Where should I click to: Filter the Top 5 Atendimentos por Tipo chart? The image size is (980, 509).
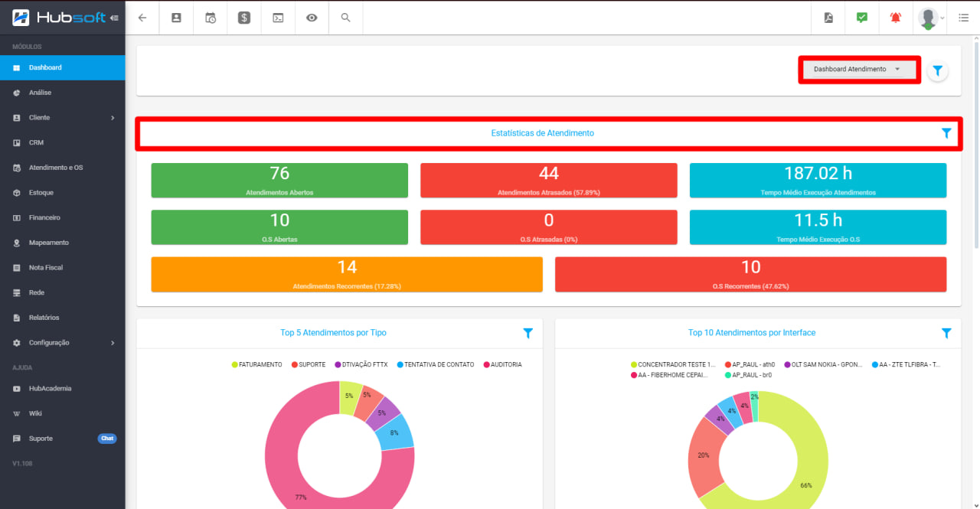tap(528, 333)
